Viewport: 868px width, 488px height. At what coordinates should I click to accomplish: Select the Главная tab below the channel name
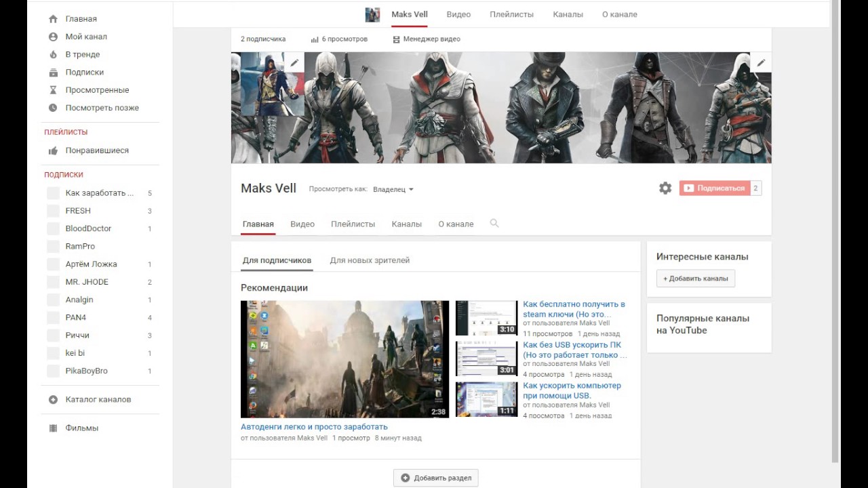coord(258,224)
